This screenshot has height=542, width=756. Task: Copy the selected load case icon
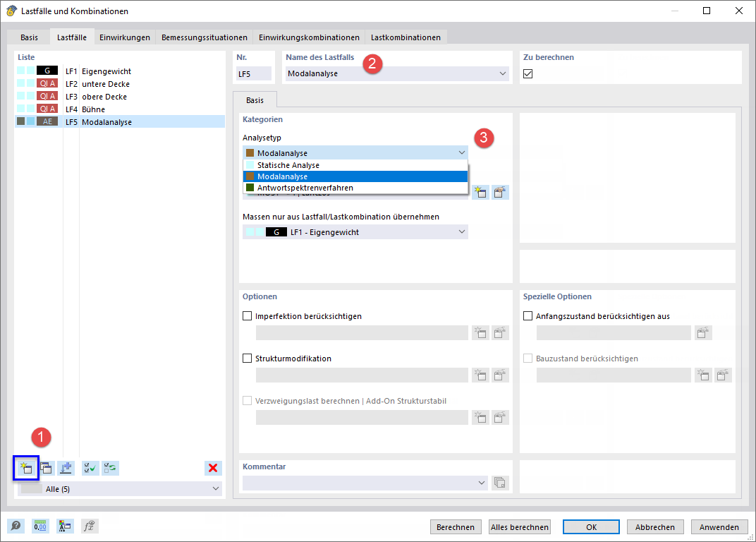coord(46,468)
